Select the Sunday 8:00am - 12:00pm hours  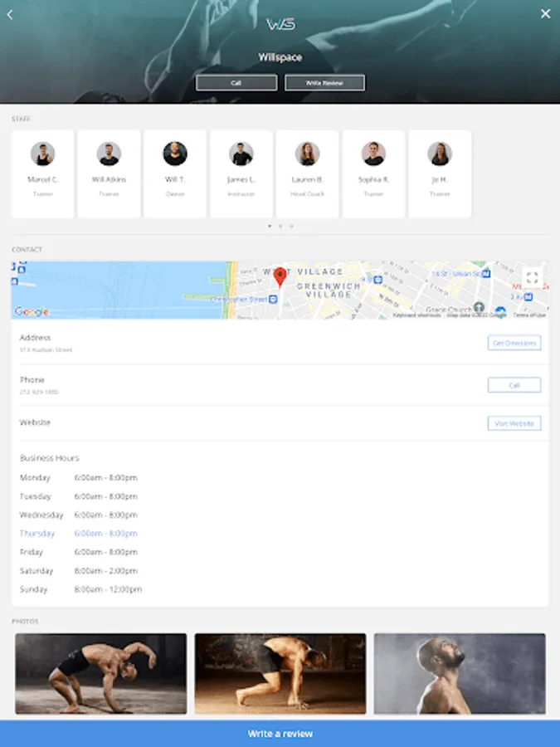pos(108,589)
